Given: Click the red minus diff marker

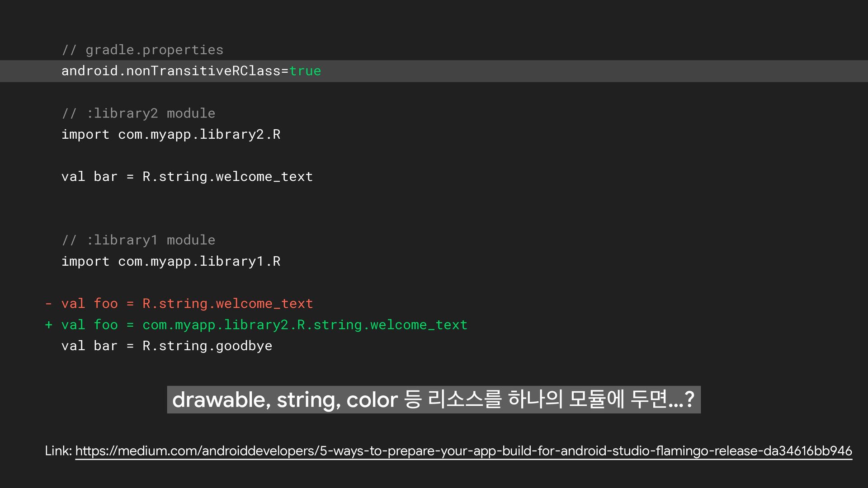Looking at the screenshot, I should pyautogui.click(x=48, y=304).
